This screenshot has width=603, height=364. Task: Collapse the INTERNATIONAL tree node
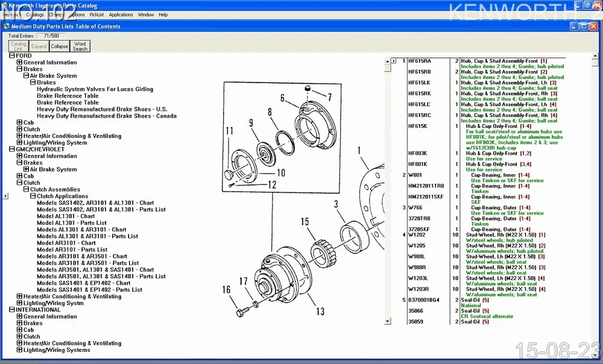(x=12, y=309)
